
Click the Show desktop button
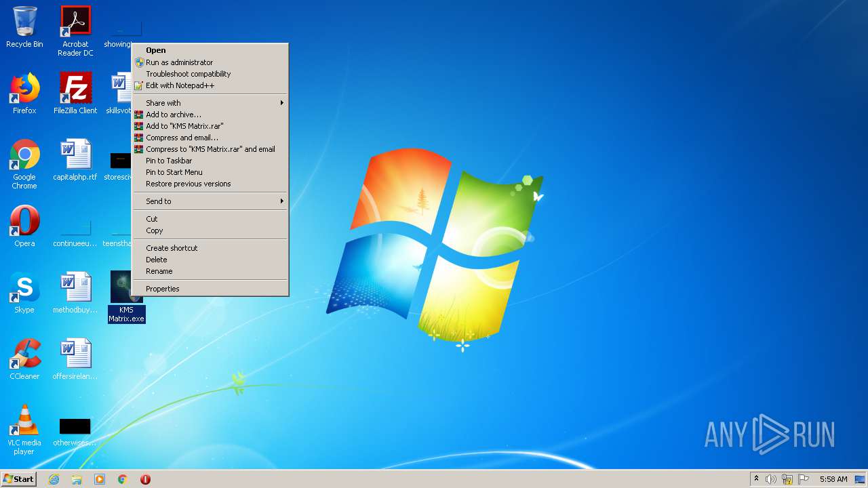coord(861,479)
